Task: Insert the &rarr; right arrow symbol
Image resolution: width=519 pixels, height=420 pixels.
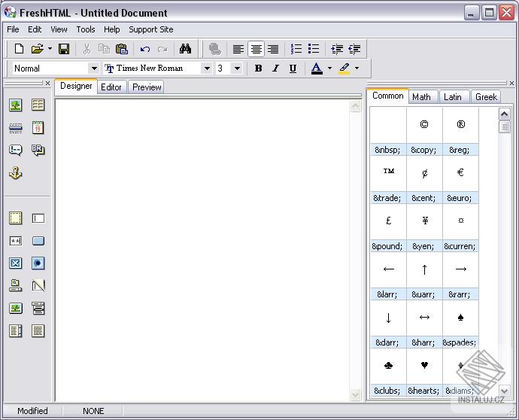Action: coord(460,276)
